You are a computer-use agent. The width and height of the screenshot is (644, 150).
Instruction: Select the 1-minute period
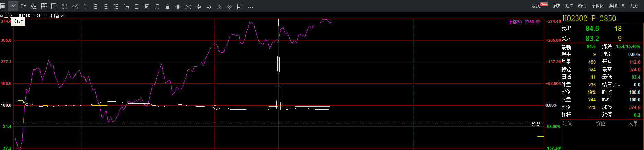click(x=85, y=6)
